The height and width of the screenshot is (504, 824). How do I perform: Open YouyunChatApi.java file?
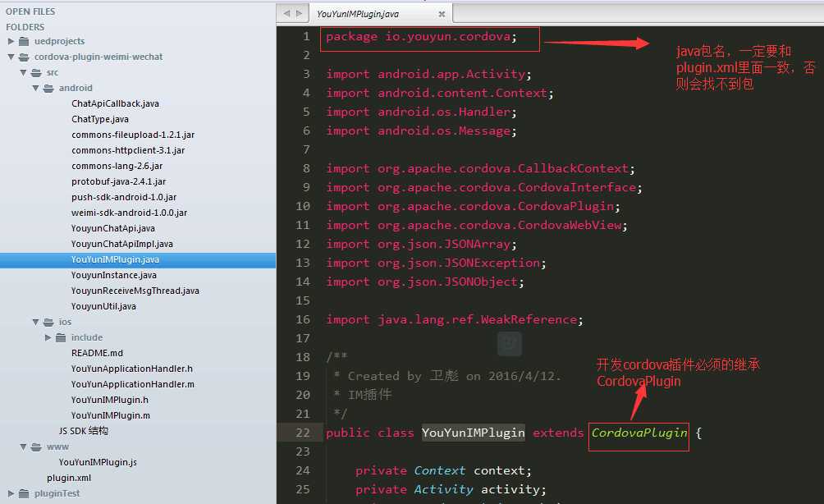(113, 228)
